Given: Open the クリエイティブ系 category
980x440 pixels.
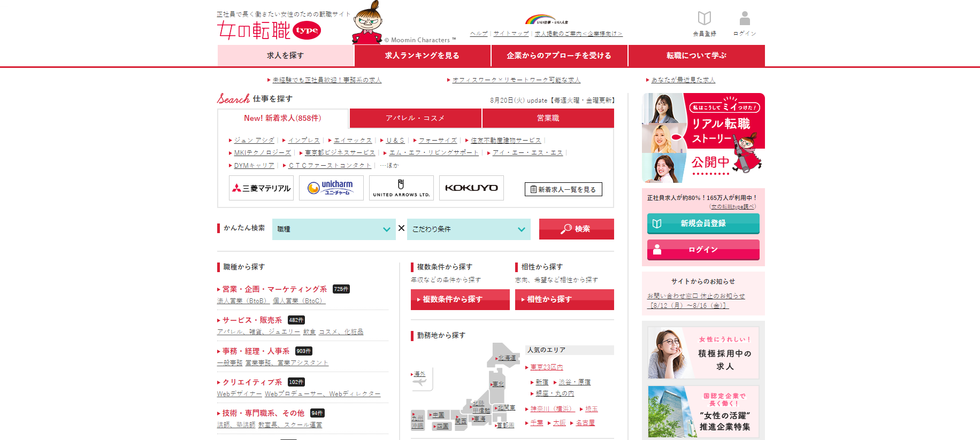Looking at the screenshot, I should pos(252,382).
